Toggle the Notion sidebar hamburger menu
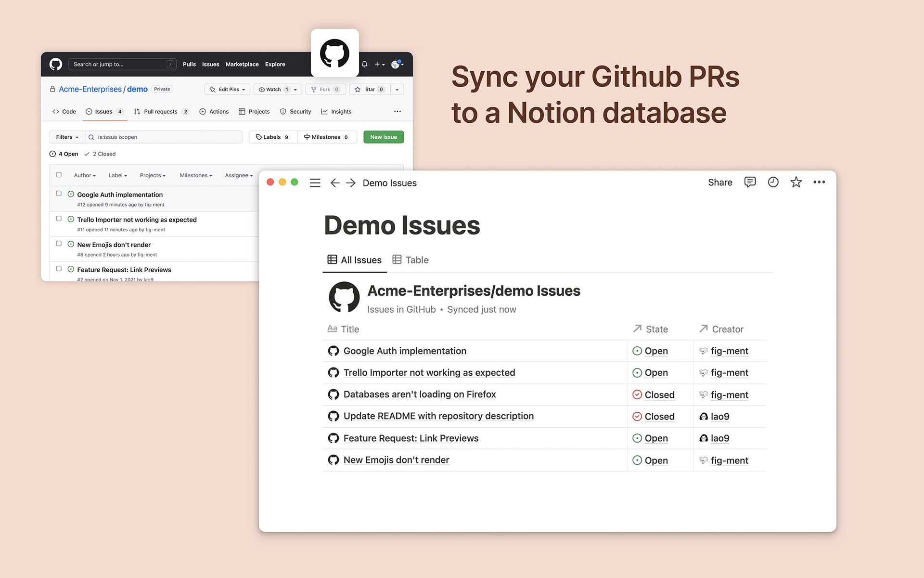The height and width of the screenshot is (578, 924). [x=315, y=183]
